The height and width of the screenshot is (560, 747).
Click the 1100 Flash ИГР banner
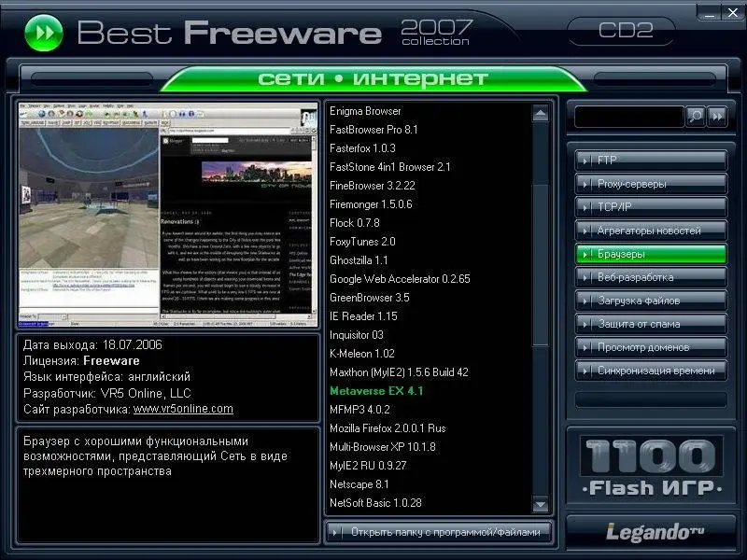click(651, 467)
